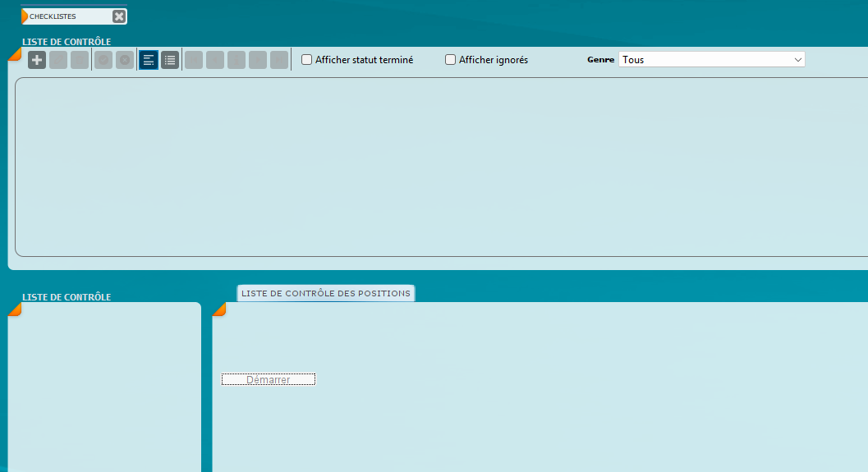868x472 pixels.
Task: Click the disabled edit pencil icon
Action: 58,60
